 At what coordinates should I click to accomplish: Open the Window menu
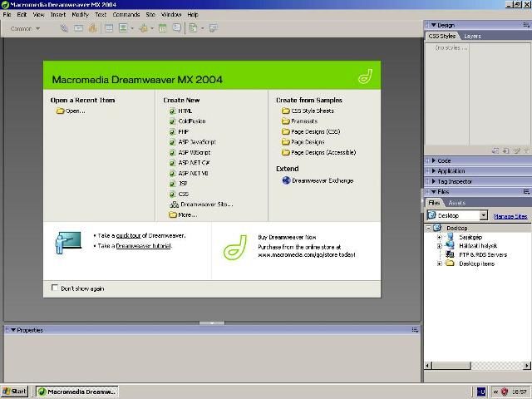171,15
